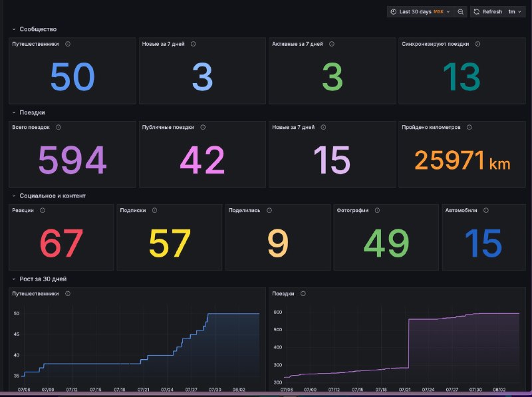Viewport: 532px width, 397px height.
Task: Click the Refresh dashboard button
Action: [x=488, y=12]
